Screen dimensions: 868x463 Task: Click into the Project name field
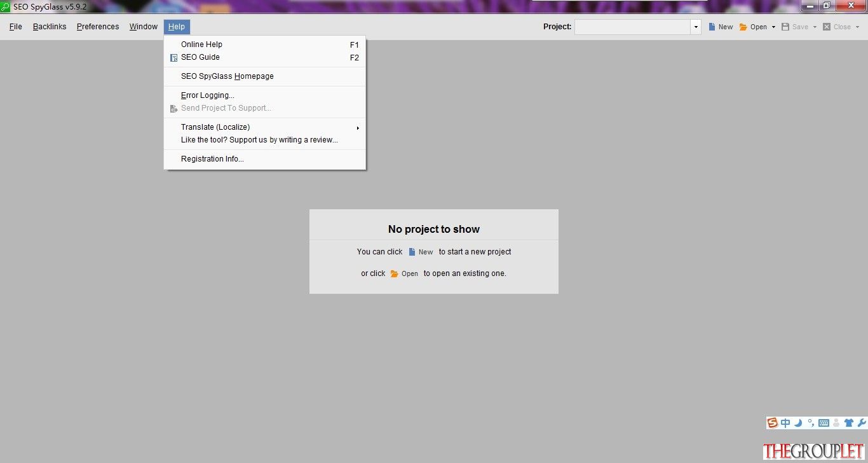coord(632,27)
